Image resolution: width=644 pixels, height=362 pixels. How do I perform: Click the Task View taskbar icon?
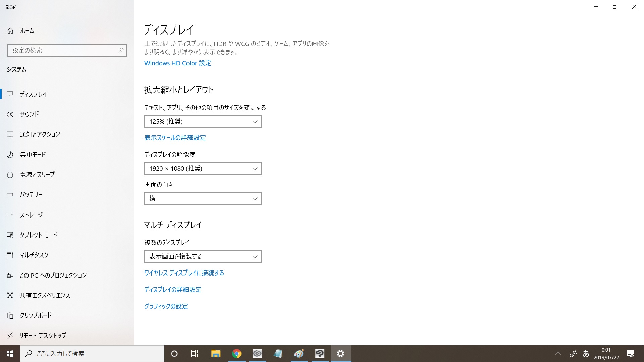click(195, 354)
